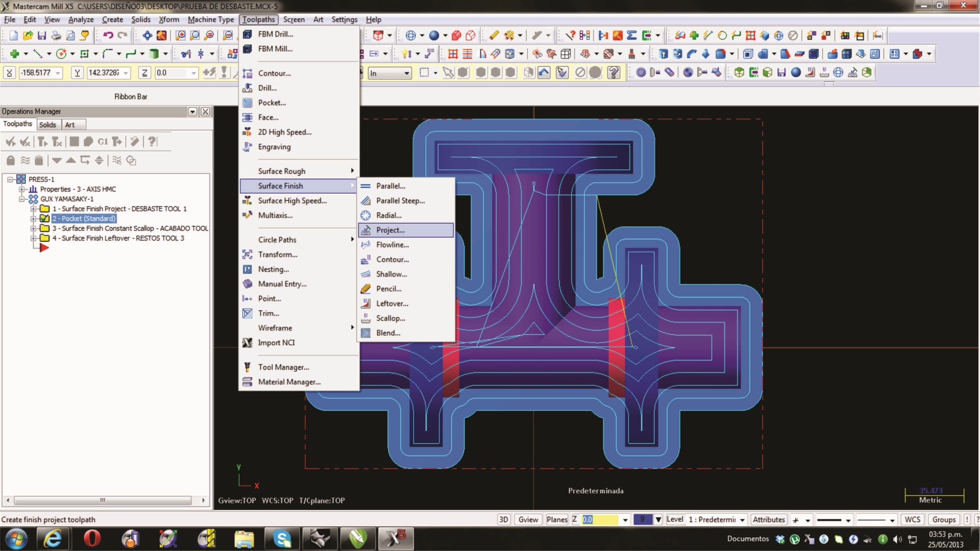Move insert arrow up in Operations Manager
Image resolution: width=980 pixels, height=551 pixels.
point(71,161)
